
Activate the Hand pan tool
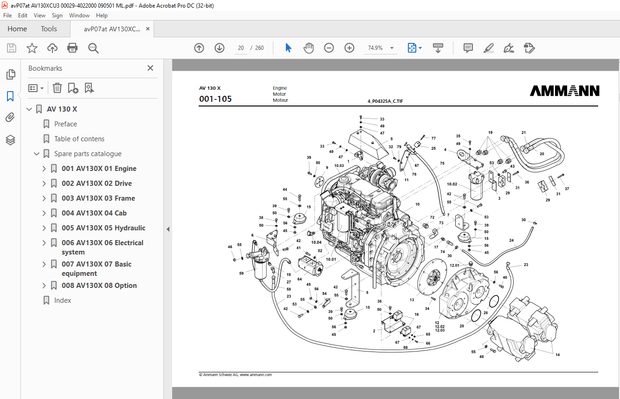pos(308,48)
